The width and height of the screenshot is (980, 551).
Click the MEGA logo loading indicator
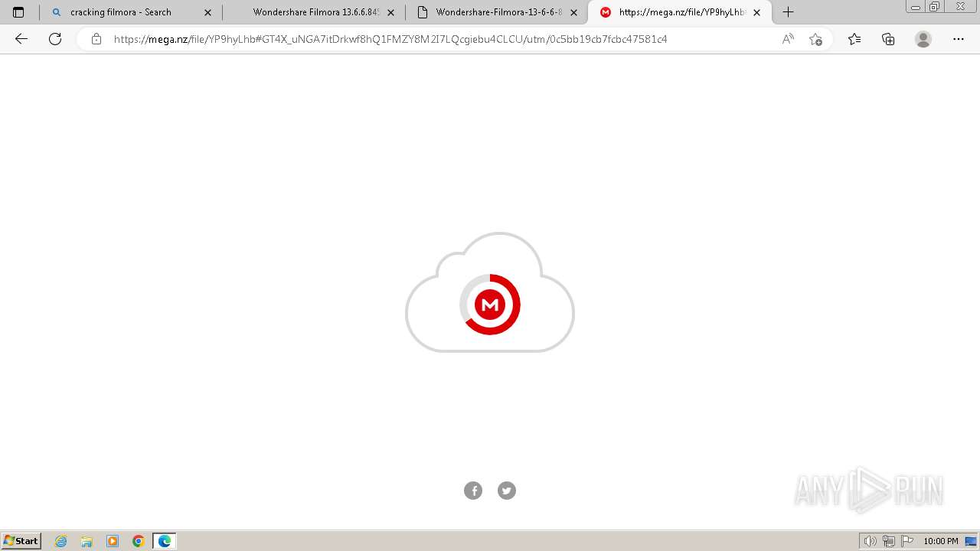click(490, 305)
